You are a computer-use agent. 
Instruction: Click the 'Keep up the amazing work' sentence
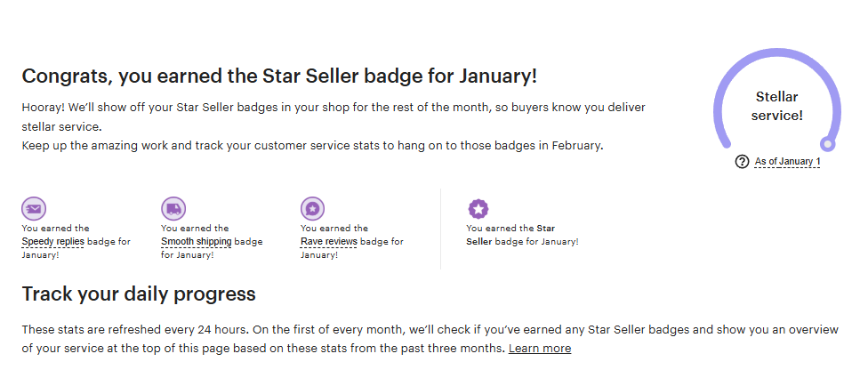tap(312, 145)
